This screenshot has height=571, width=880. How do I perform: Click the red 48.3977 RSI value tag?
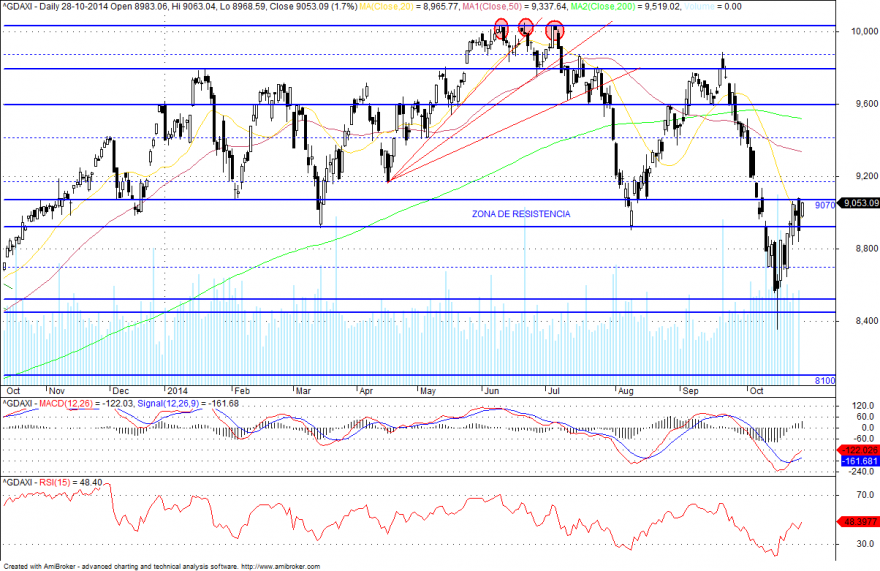(x=858, y=522)
